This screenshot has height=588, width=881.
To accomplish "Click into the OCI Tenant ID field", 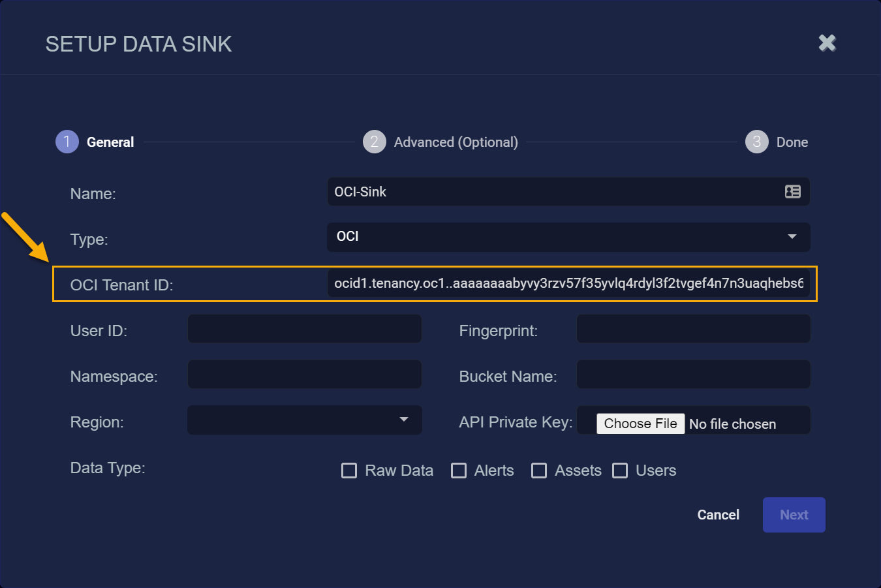I will coord(568,283).
